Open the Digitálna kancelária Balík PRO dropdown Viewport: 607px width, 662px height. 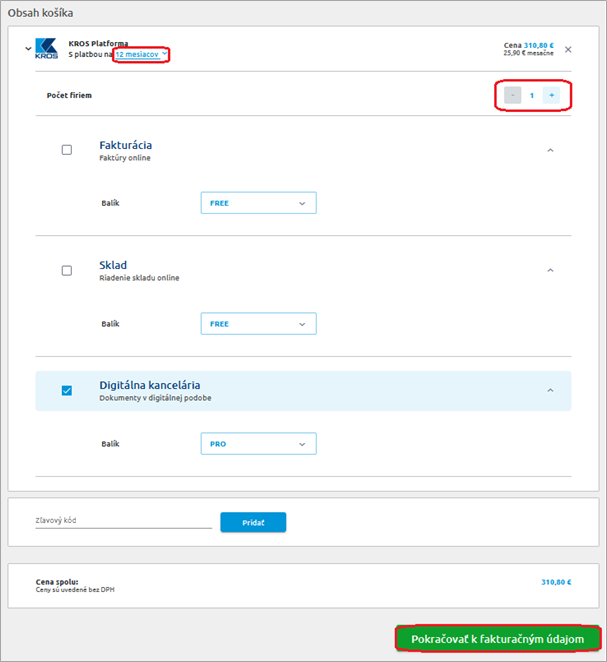pos(258,444)
